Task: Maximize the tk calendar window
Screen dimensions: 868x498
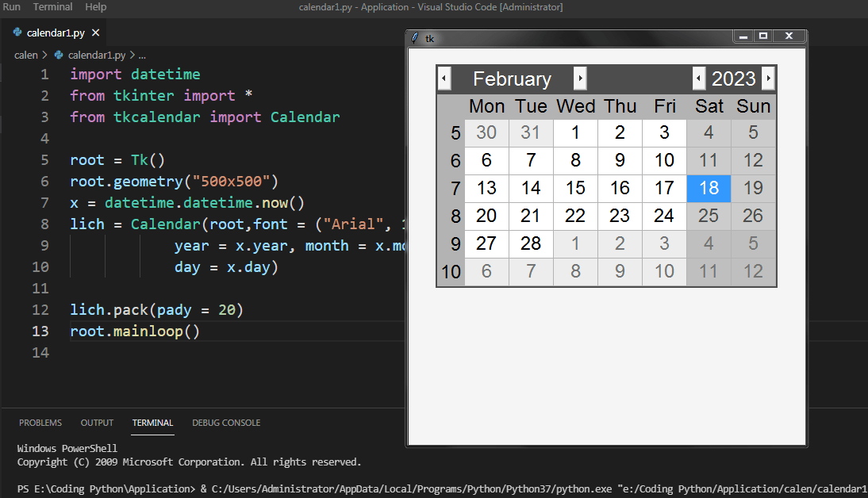Action: (x=763, y=36)
